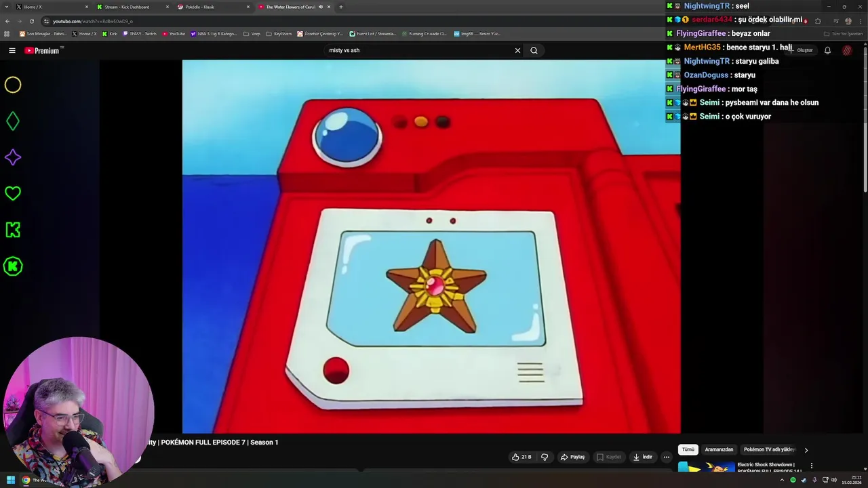Reload the YouTube page

pos(31,21)
